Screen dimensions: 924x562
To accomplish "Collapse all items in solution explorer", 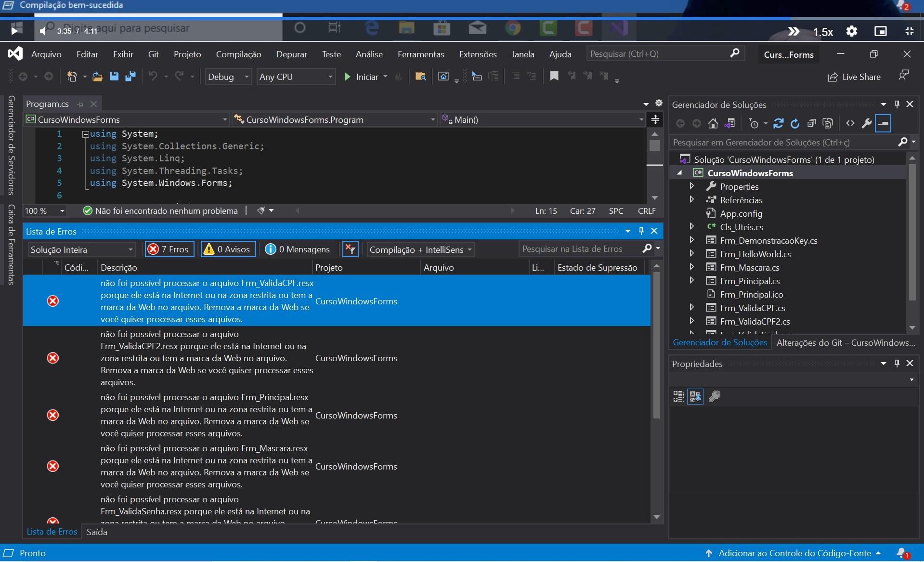I will [811, 124].
